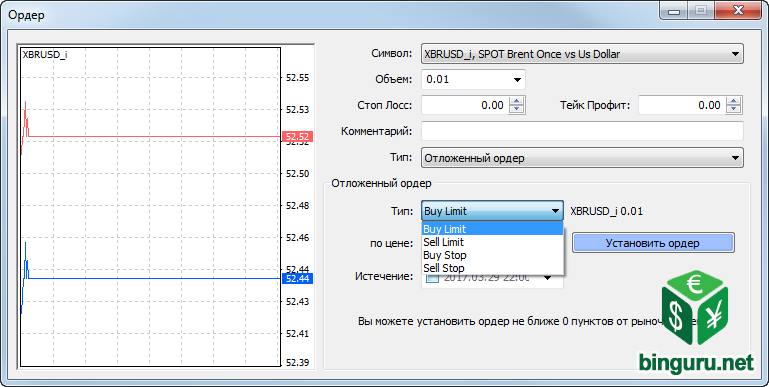Decrease Stop Loss with down arrow
This screenshot has width=769, height=387.
tap(516, 109)
